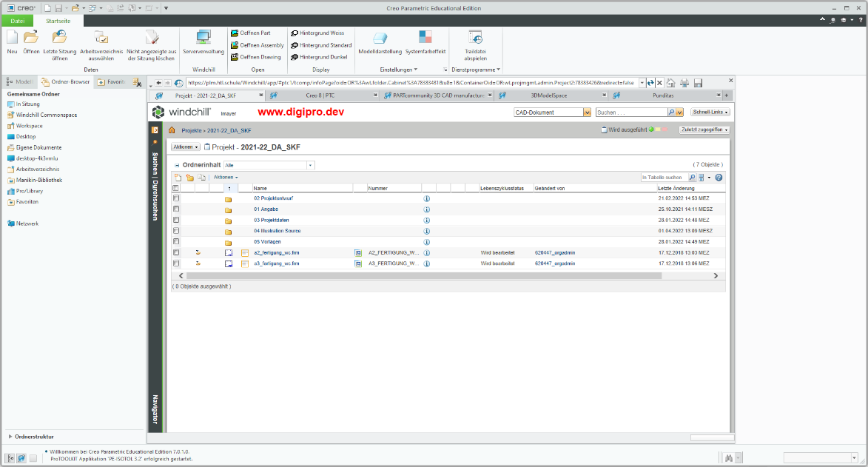Open the 02 Projektentwurf folder link

pyautogui.click(x=274, y=198)
